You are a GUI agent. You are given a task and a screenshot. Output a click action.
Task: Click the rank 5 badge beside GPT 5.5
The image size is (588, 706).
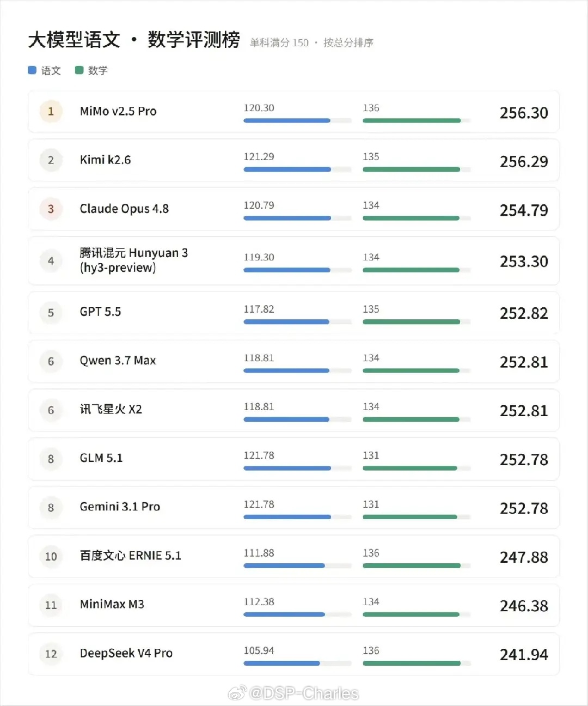(51, 313)
